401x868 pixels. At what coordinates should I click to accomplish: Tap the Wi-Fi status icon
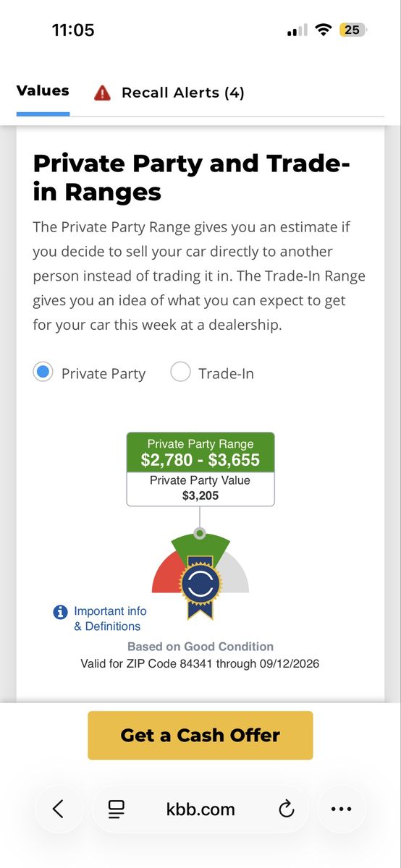coord(324,30)
